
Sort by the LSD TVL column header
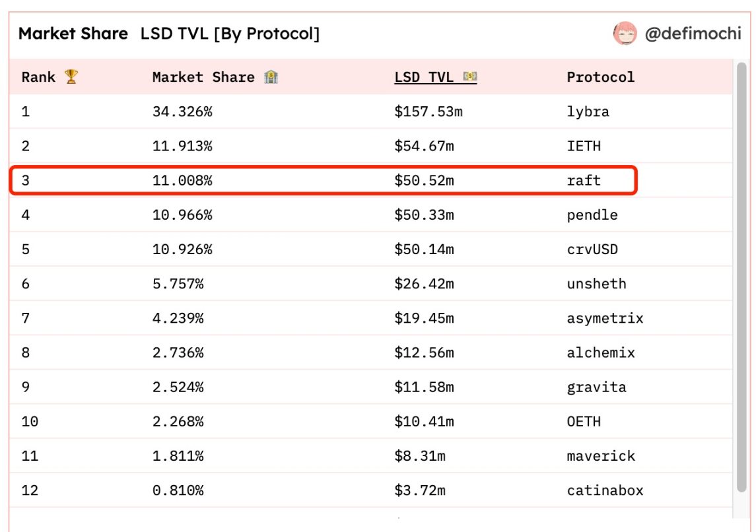[x=424, y=77]
